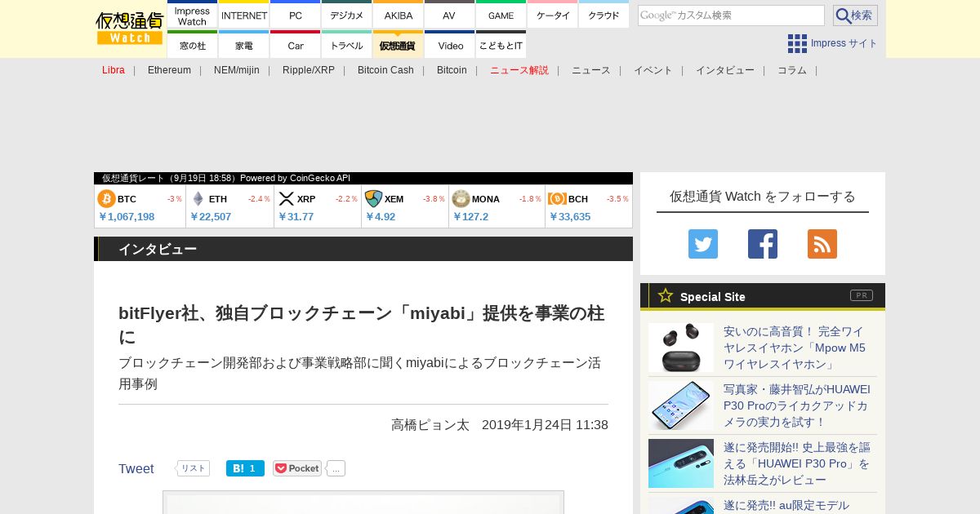Click the BCH coin icon

[557, 199]
